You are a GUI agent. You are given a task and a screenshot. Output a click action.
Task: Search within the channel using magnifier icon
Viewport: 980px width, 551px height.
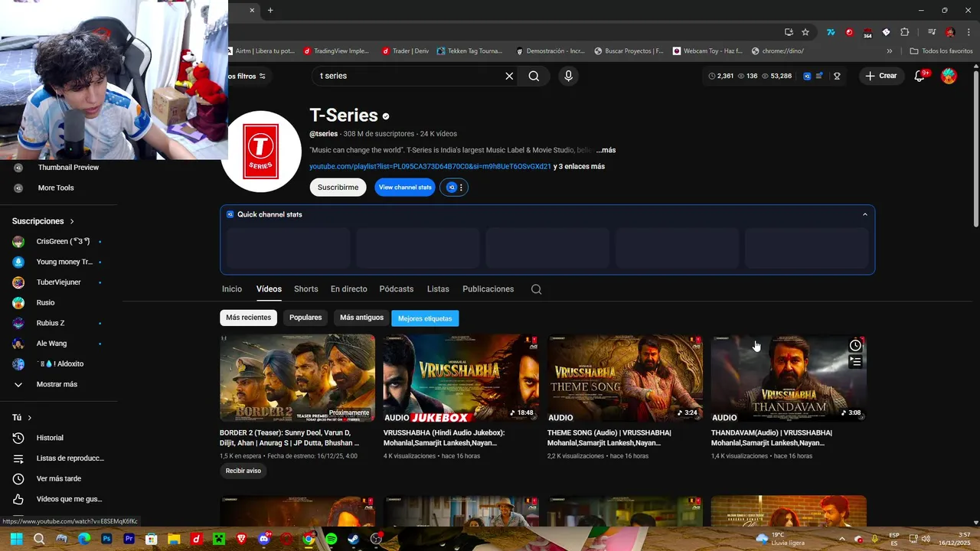[536, 289]
